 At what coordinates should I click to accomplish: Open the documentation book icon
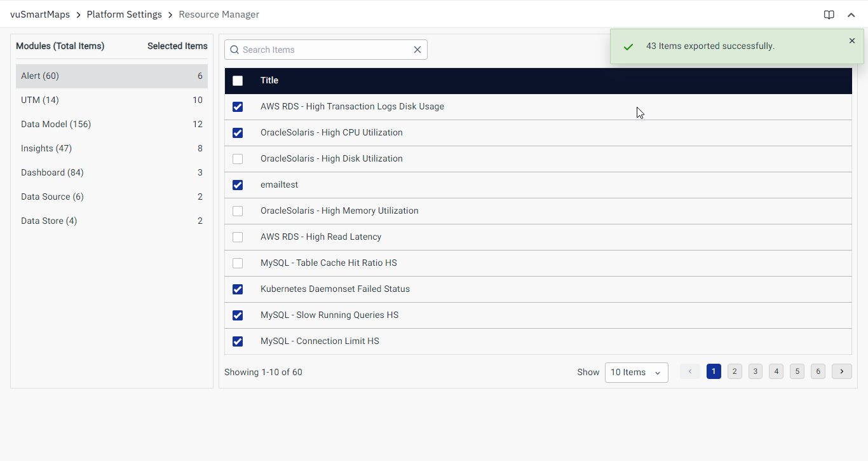829,15
